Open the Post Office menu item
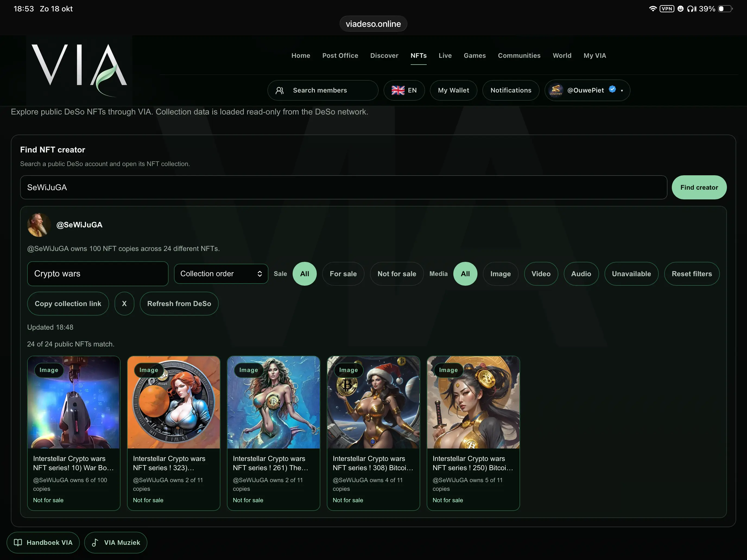This screenshot has height=560, width=747. 340,56
